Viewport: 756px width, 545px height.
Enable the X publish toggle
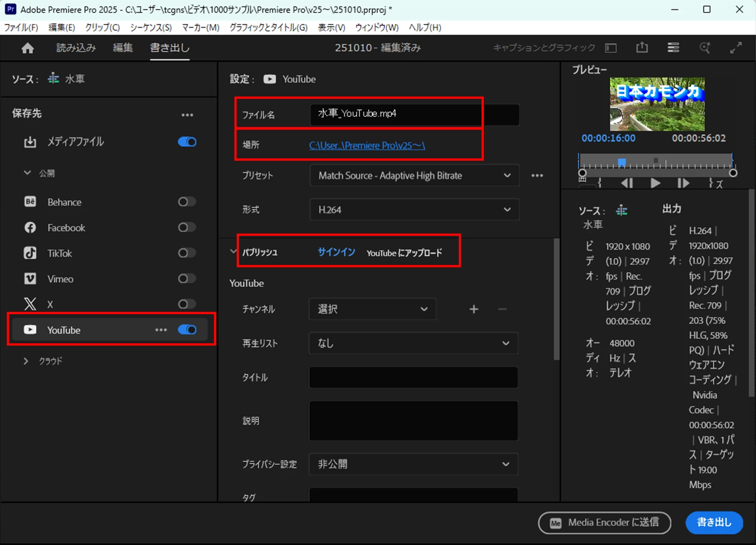click(x=187, y=304)
